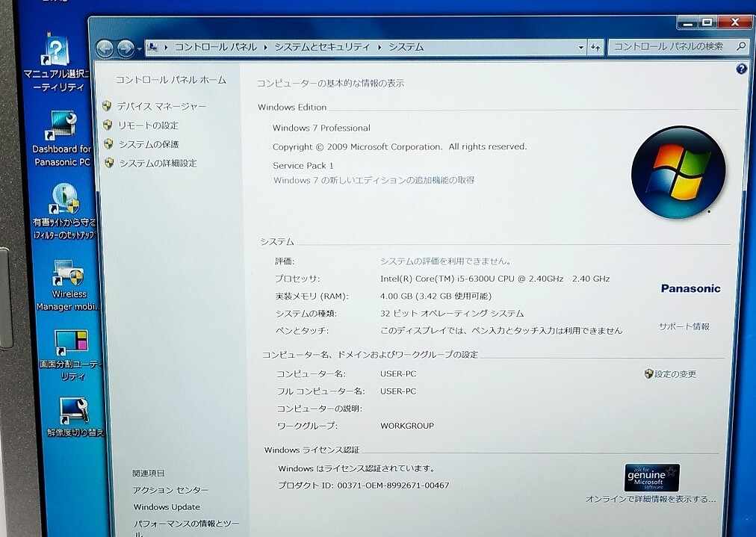Click the shield icon beside リモートの設定
The width and height of the screenshot is (756, 537).
(108, 125)
